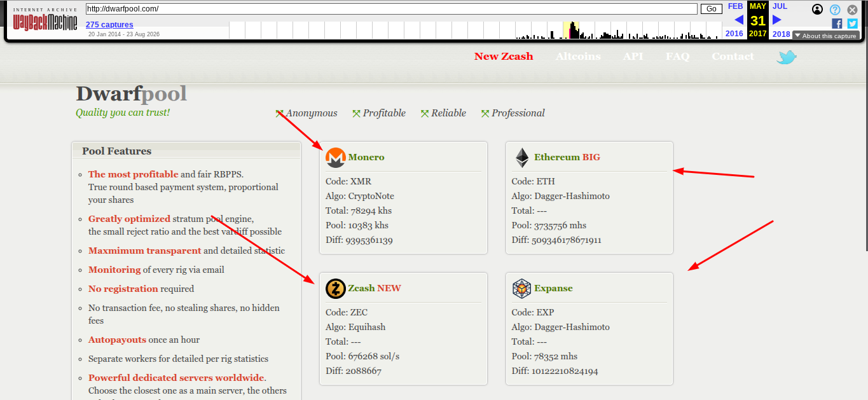The width and height of the screenshot is (868, 400).
Task: Open the Ethereum pool link
Action: click(567, 157)
